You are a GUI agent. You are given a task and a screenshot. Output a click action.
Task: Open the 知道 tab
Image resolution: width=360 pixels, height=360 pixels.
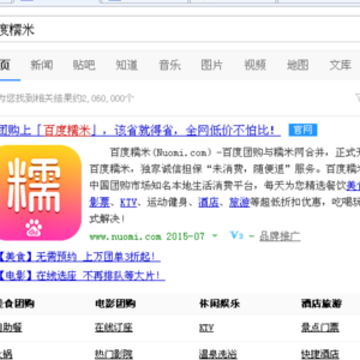click(127, 65)
